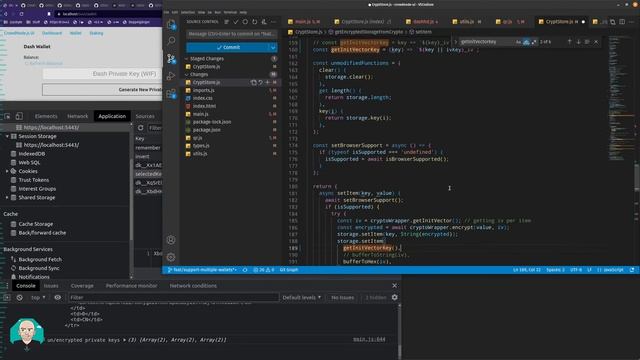The height and width of the screenshot is (360, 640).
Task: Open main.js source link in console
Action: (369, 339)
